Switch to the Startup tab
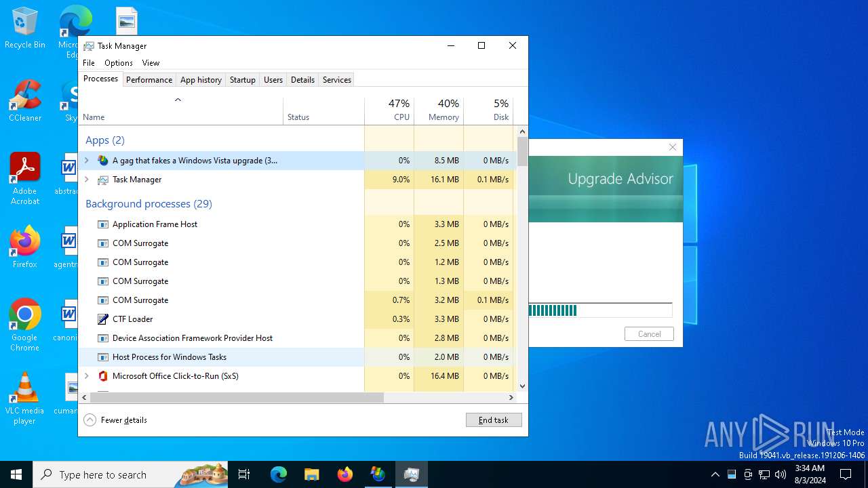Image resolution: width=868 pixels, height=488 pixels. coord(242,80)
